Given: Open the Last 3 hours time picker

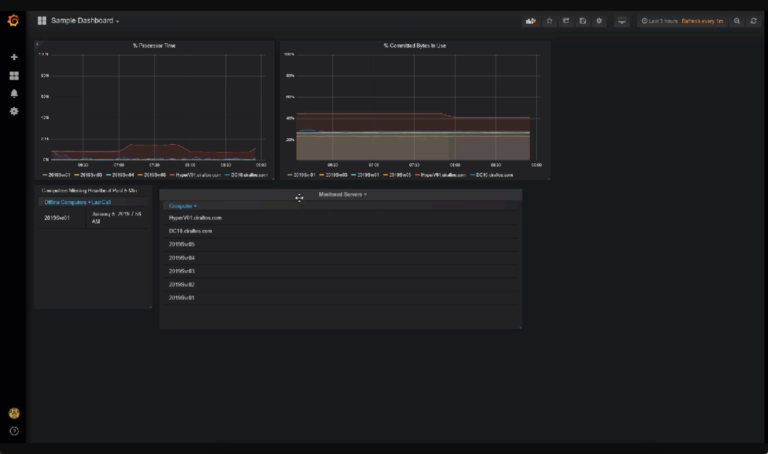Looking at the screenshot, I should (x=662, y=20).
